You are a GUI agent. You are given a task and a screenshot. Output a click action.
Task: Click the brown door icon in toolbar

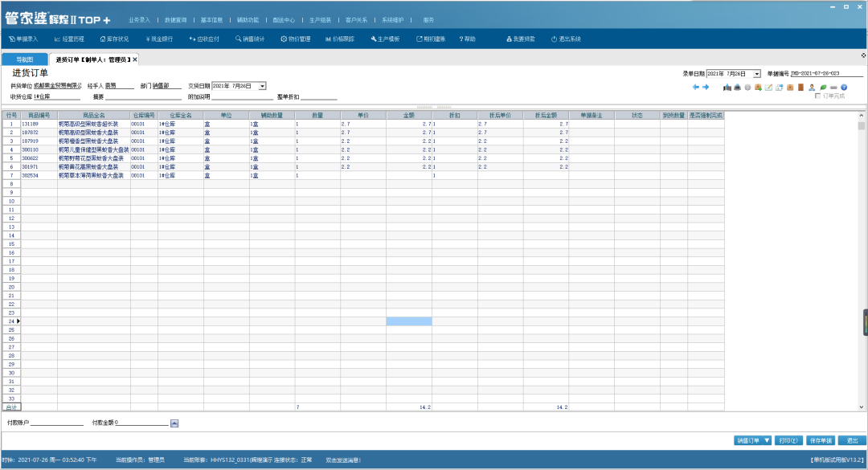pos(800,87)
